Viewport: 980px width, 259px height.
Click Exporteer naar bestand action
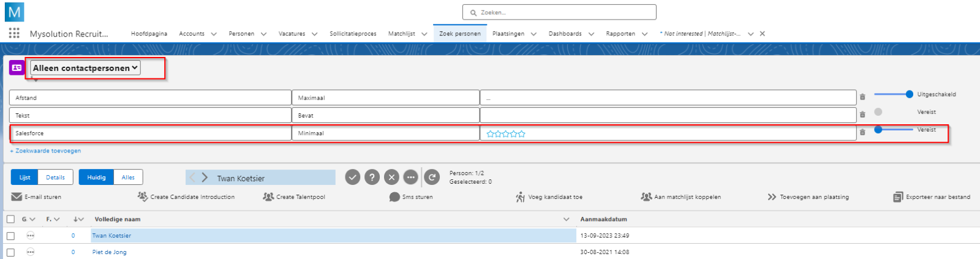pos(932,197)
